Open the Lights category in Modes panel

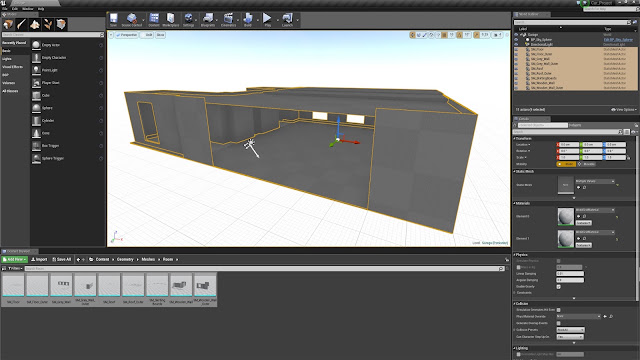[x=7, y=59]
